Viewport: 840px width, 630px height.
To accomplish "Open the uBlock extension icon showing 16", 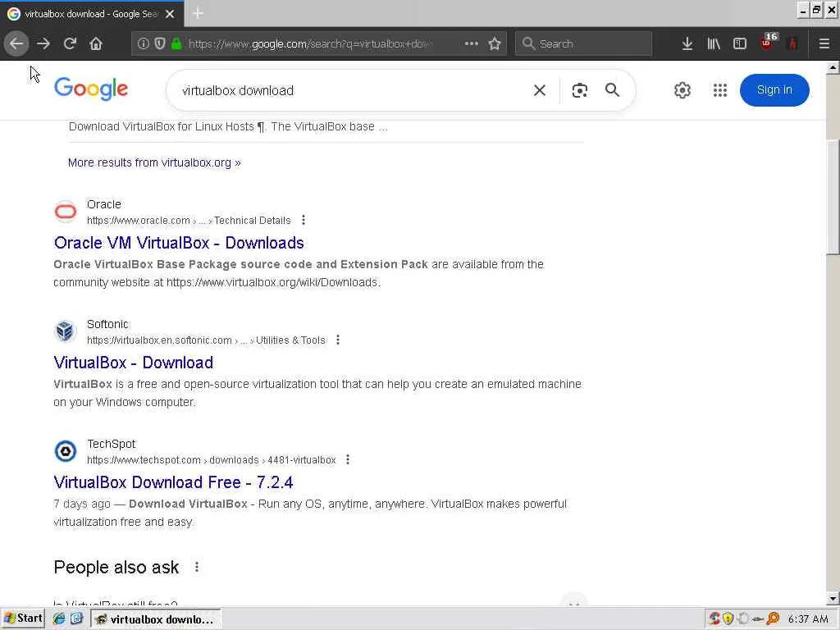I will (768, 43).
